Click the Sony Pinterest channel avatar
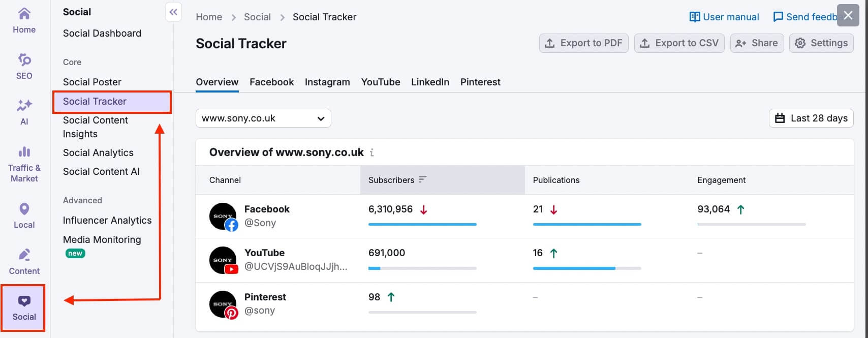 coord(224,304)
